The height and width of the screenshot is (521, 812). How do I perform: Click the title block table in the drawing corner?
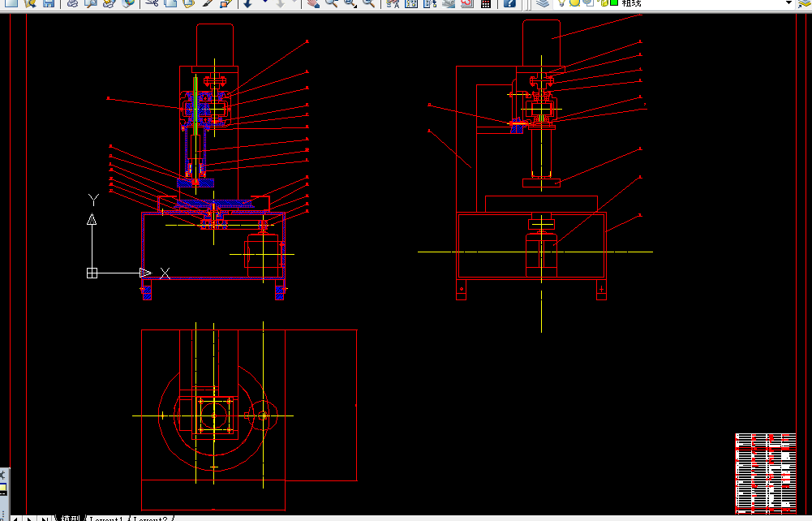766,473
